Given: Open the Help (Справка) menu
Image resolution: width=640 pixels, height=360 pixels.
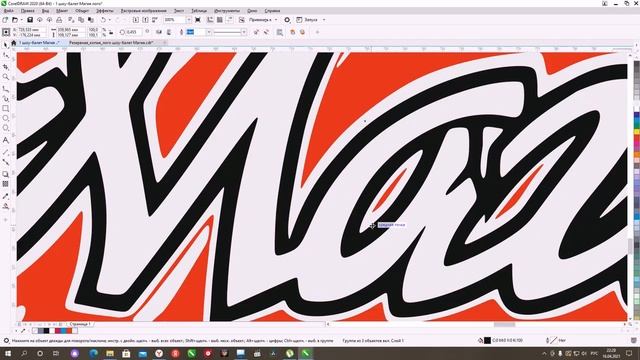Looking at the screenshot, I should pyautogui.click(x=272, y=11).
